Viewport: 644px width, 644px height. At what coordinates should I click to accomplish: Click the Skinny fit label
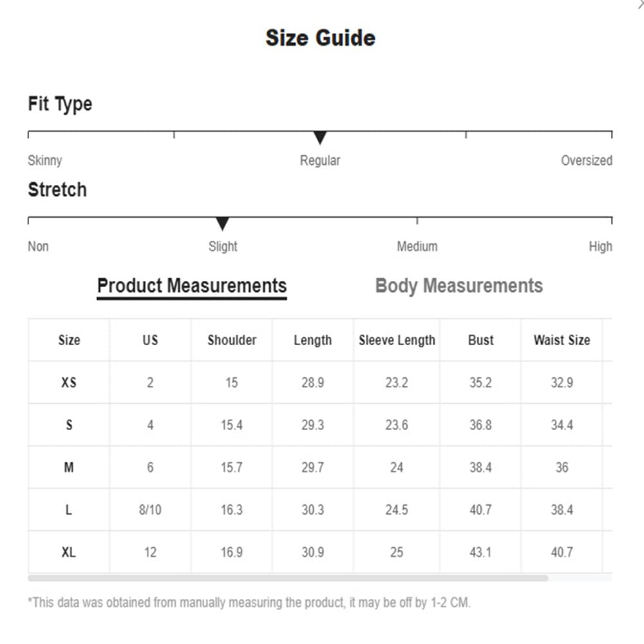point(45,160)
